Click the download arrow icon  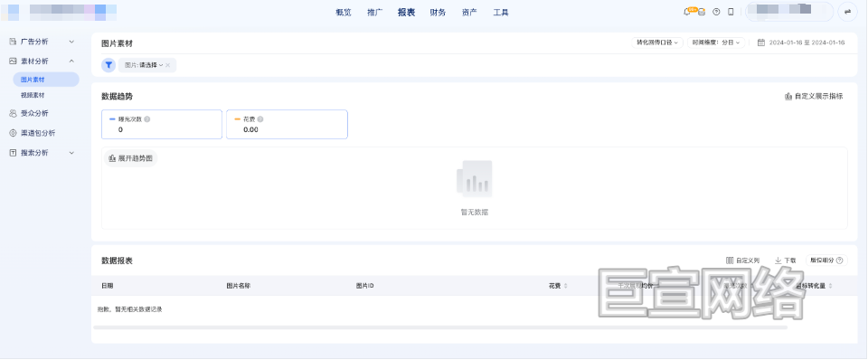coord(778,261)
